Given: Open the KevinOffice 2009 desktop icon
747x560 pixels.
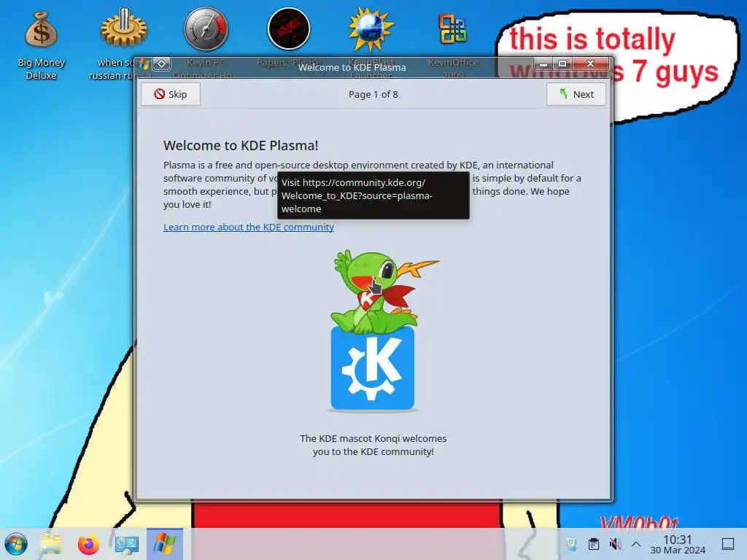Looking at the screenshot, I should pyautogui.click(x=453, y=29).
